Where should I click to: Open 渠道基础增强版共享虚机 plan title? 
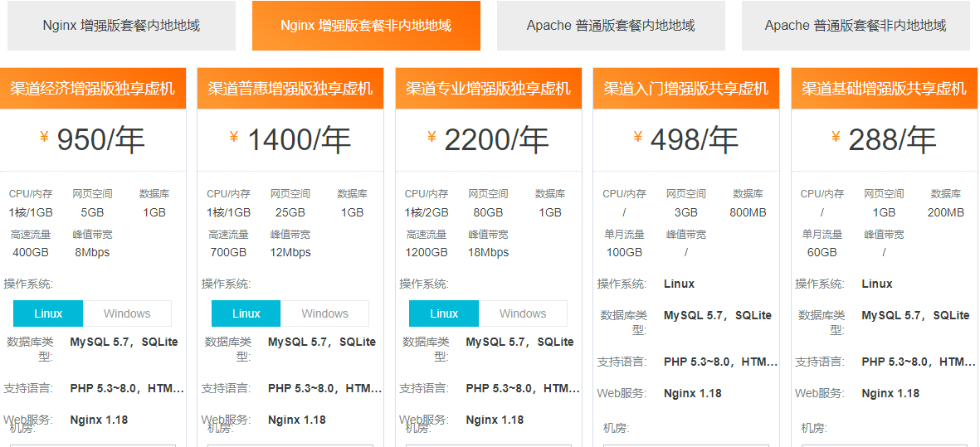point(884,89)
